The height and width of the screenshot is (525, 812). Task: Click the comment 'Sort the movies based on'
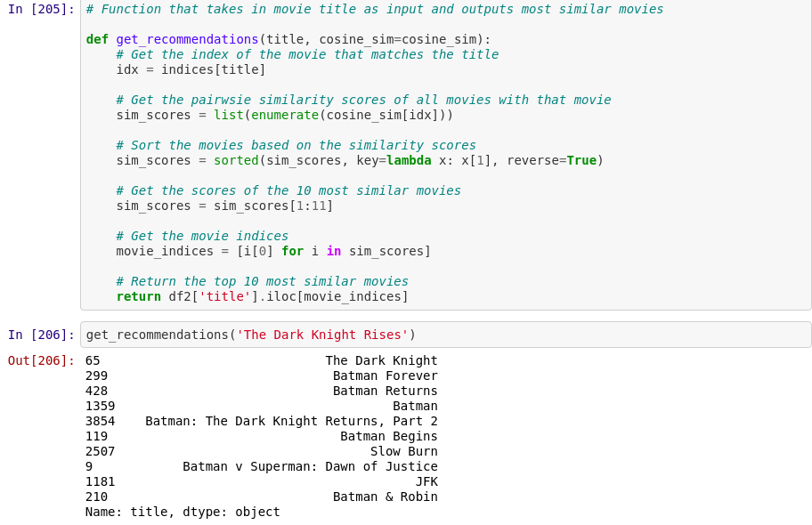tap(296, 146)
